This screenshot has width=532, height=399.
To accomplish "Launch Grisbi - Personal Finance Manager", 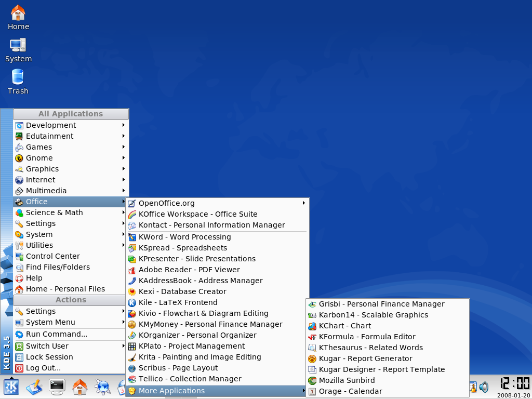I will click(388, 304).
